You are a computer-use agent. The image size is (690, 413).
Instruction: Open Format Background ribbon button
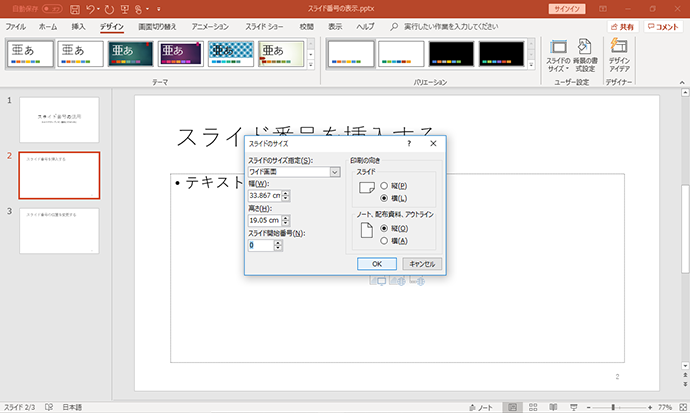(x=585, y=56)
